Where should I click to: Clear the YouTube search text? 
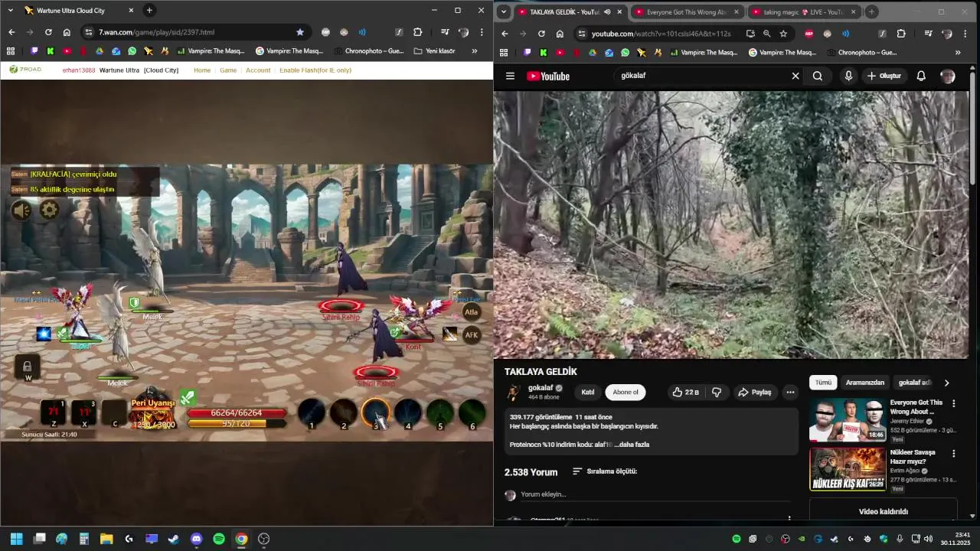click(795, 76)
